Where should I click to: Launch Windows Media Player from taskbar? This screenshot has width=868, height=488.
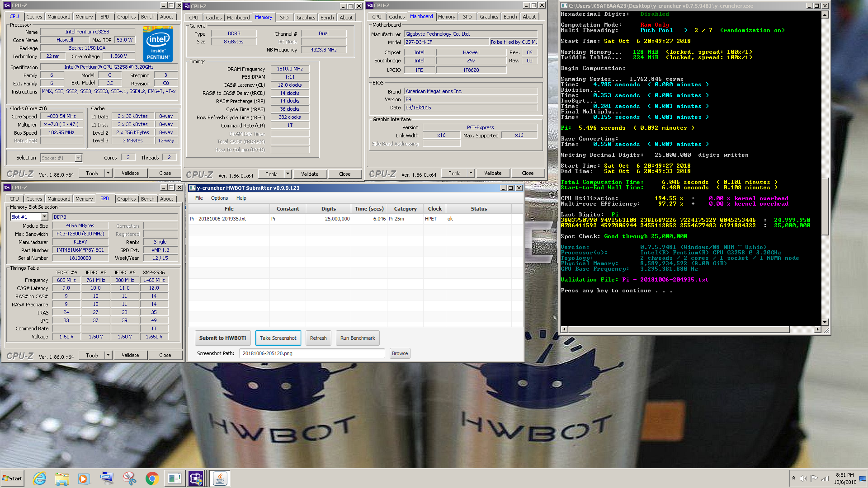click(84, 479)
